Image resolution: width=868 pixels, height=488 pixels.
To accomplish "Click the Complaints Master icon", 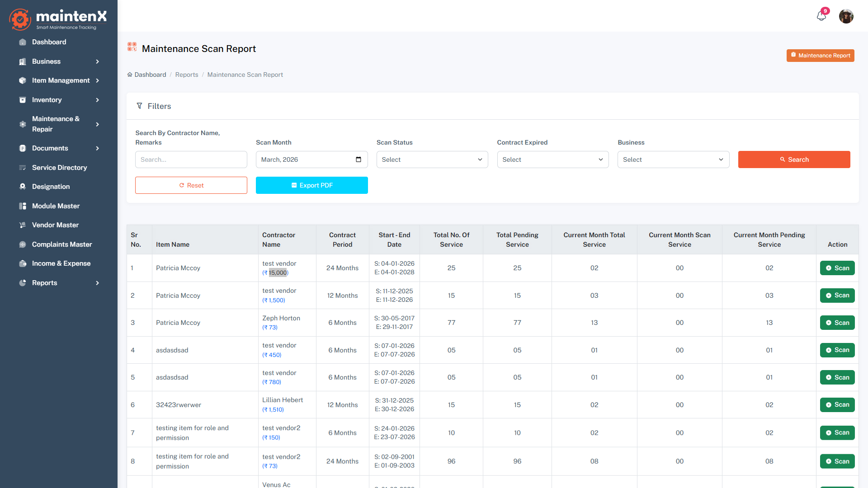I will tap(23, 244).
